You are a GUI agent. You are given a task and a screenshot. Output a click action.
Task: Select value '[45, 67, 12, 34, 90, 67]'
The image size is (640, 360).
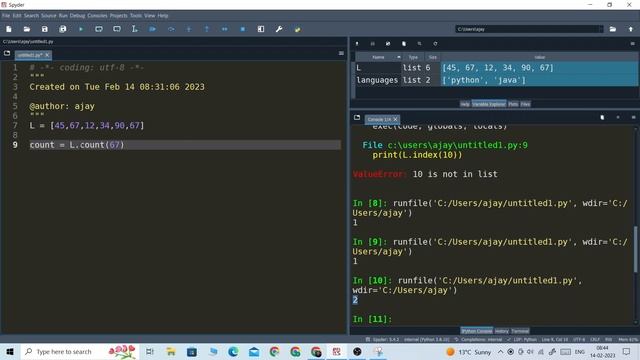498,68
